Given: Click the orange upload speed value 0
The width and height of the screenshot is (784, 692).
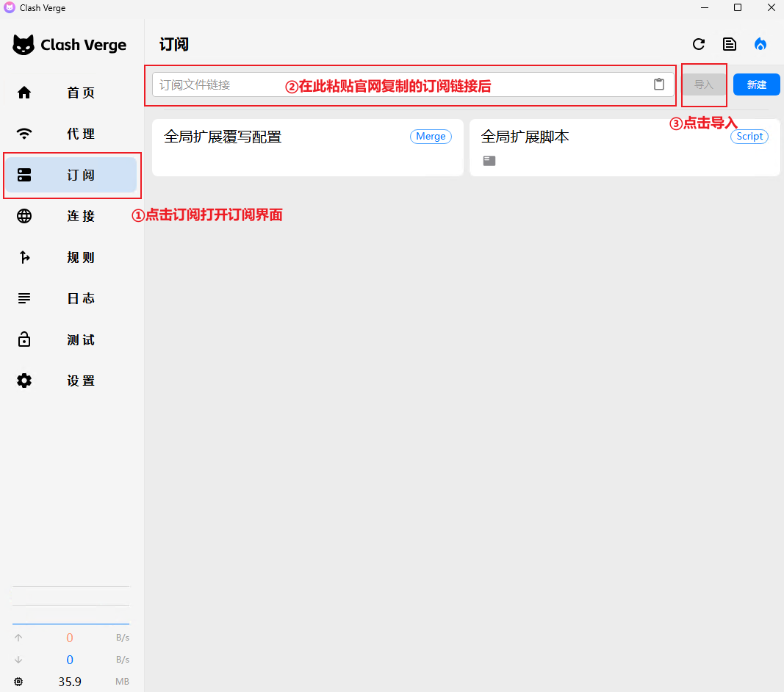Looking at the screenshot, I should (x=70, y=638).
